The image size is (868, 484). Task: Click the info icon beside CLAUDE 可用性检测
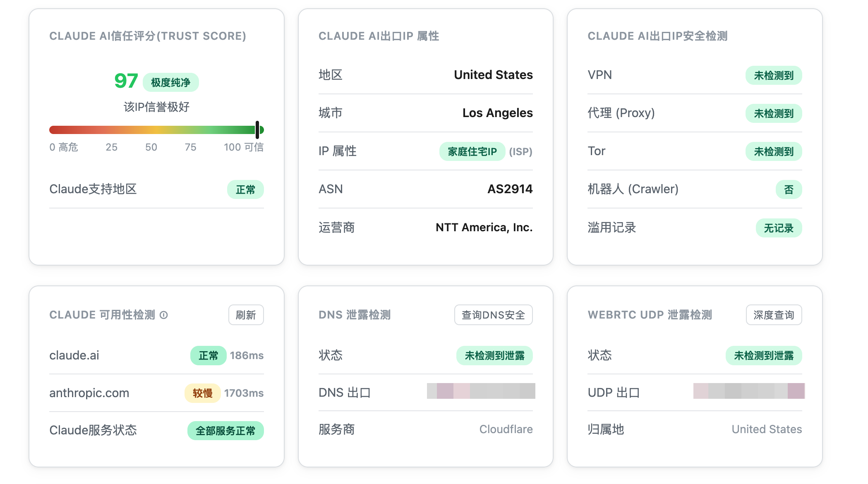164,315
